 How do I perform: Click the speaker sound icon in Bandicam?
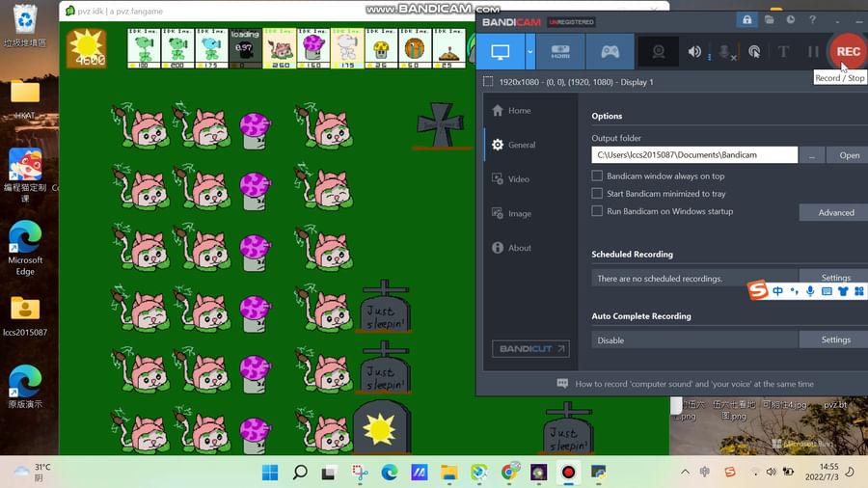[694, 52]
